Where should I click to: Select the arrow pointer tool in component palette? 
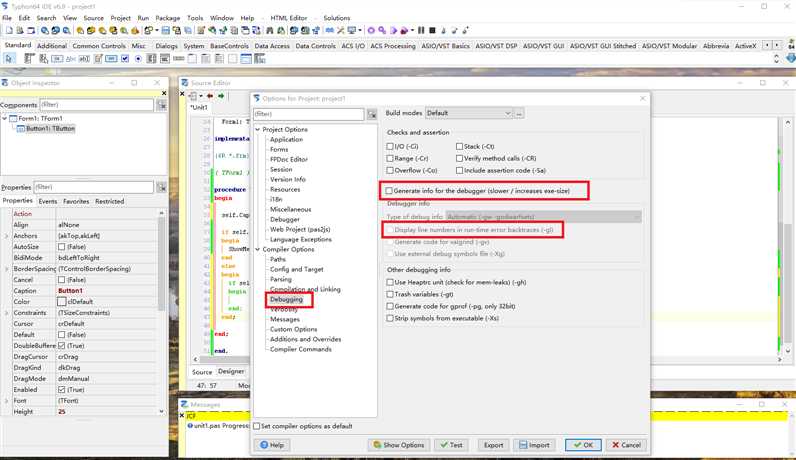tap(9, 59)
